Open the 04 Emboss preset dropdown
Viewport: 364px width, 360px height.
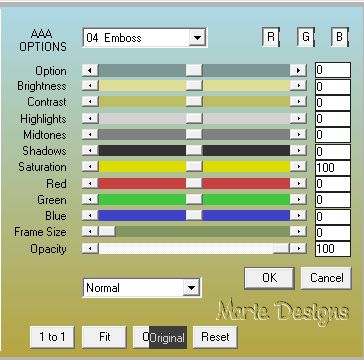coord(197,38)
